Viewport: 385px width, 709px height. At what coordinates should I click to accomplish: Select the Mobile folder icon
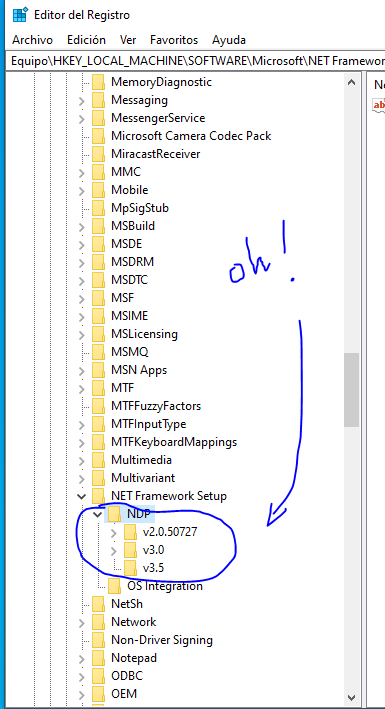[98, 190]
